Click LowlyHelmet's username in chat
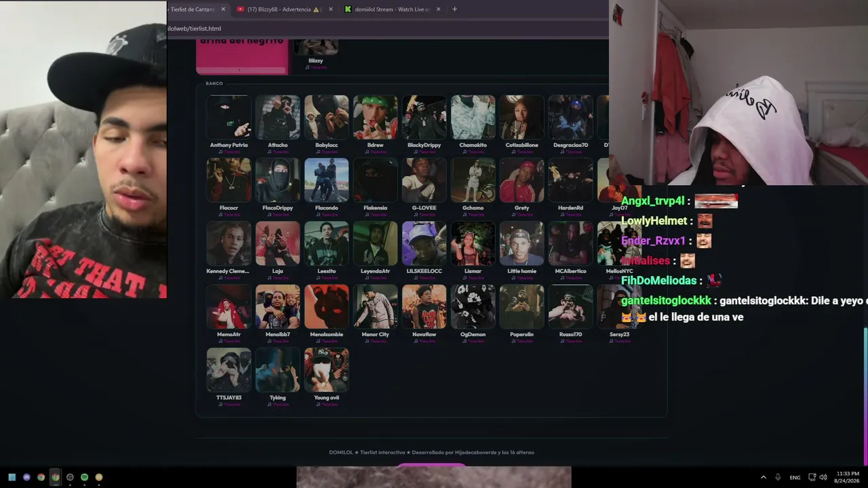This screenshot has width=868, height=488. coord(654,221)
